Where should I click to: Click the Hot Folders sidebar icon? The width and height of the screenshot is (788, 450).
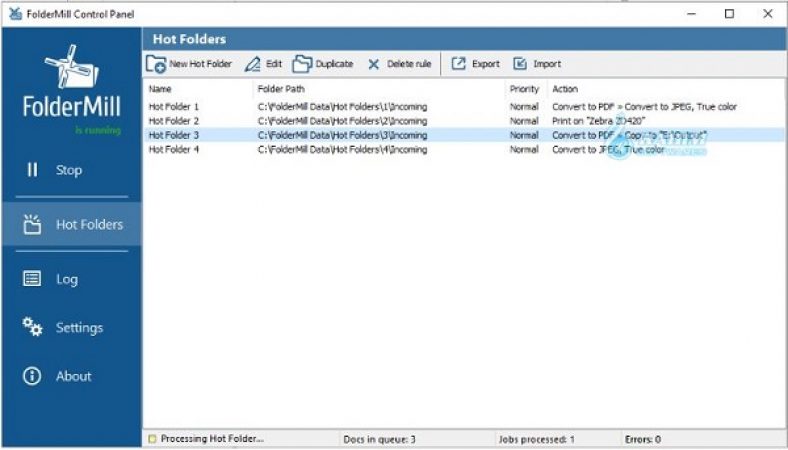[x=32, y=224]
